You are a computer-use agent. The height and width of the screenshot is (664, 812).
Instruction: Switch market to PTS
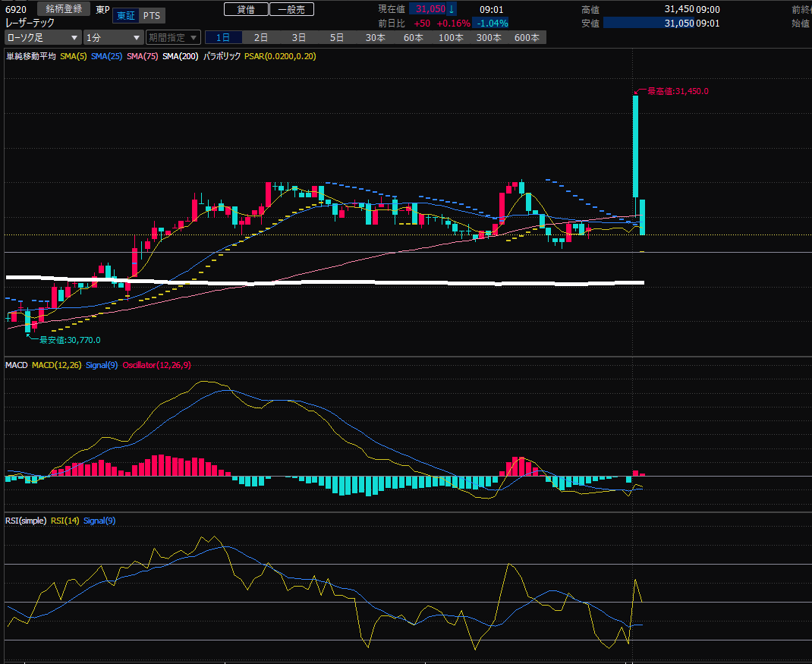click(x=152, y=16)
